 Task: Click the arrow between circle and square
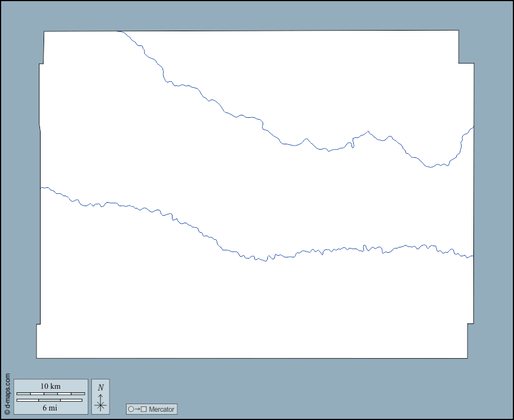(137, 409)
